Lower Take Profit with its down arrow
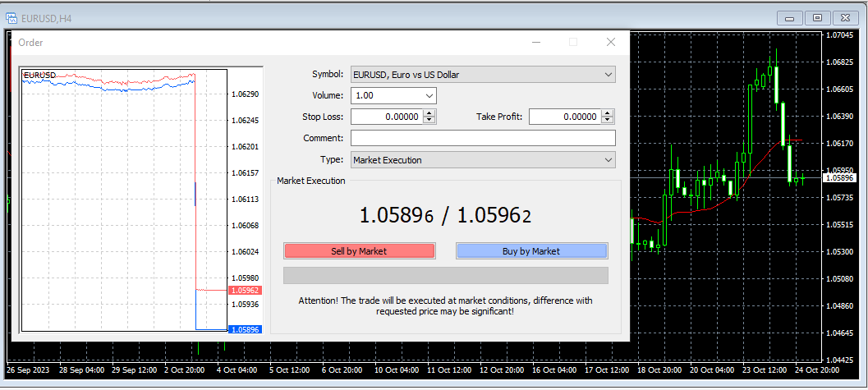Image resolution: width=868 pixels, height=390 pixels. (x=608, y=121)
